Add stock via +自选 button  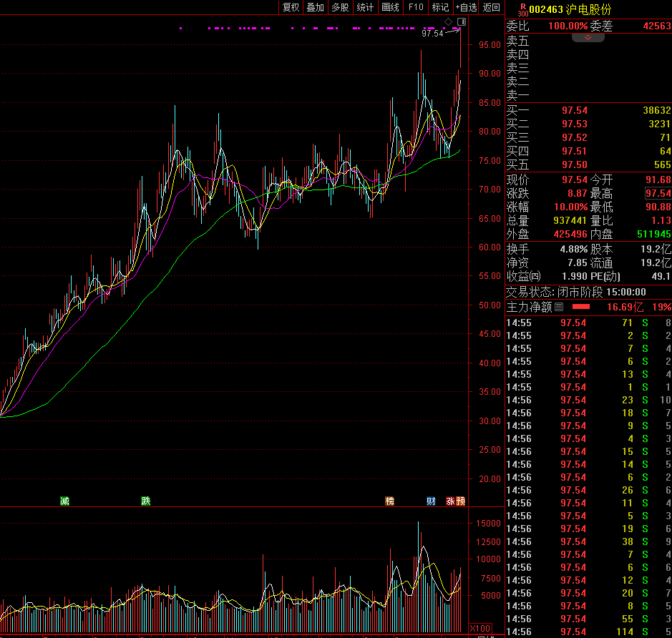[466, 7]
